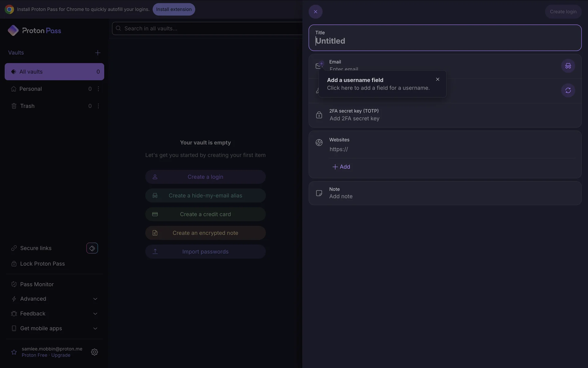Click the generate password refresh icon
The width and height of the screenshot is (588, 368).
[568, 90]
